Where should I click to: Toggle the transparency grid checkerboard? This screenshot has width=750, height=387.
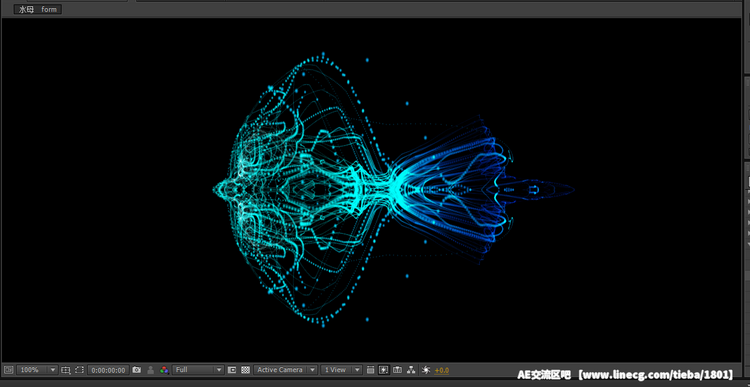245,370
